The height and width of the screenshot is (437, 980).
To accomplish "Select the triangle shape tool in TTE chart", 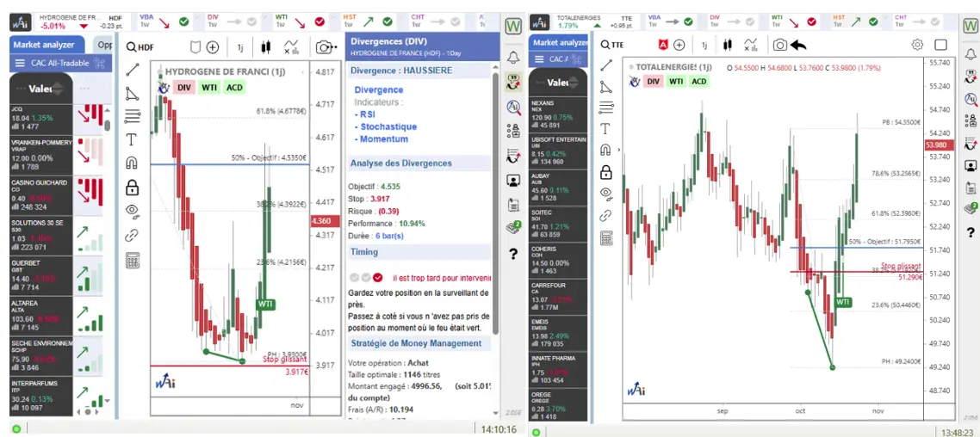I will 605,86.
